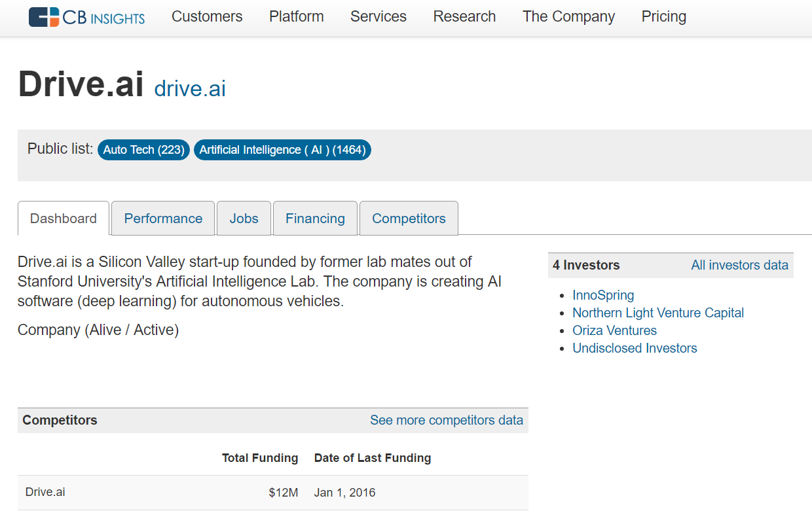Switch to the Competitors tab
Screen dimensions: 812x511
click(409, 219)
